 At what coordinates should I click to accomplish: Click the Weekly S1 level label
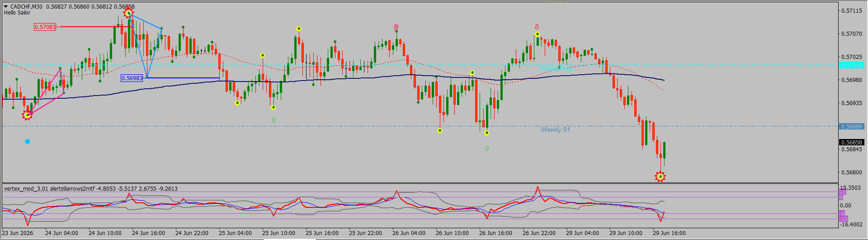coord(556,130)
